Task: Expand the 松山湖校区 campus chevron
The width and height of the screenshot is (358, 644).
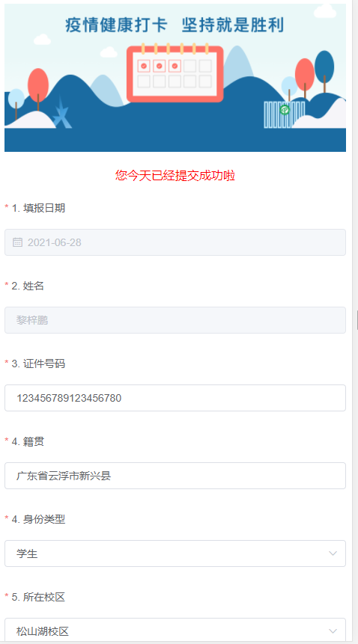Action: [333, 631]
